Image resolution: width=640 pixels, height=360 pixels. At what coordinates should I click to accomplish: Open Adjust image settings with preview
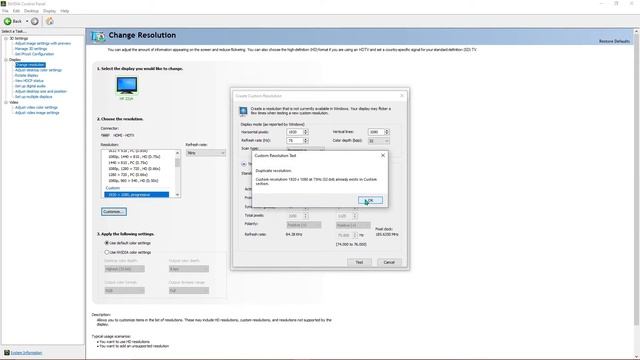[43, 43]
